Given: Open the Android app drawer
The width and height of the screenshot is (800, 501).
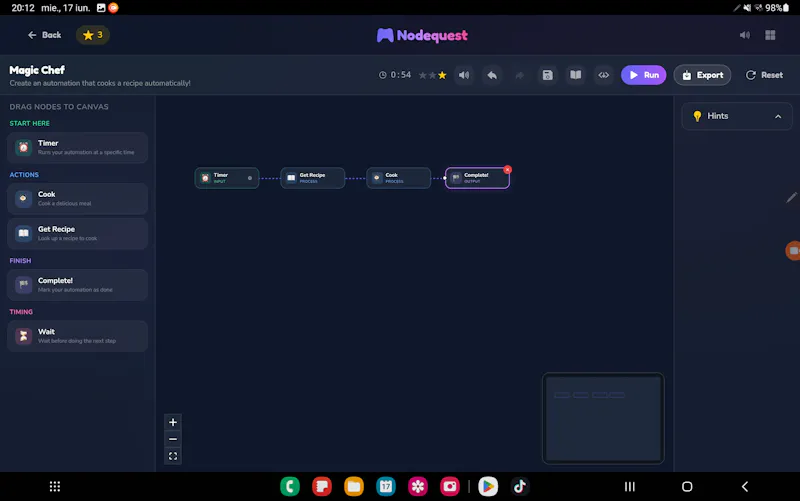Looking at the screenshot, I should tap(55, 487).
